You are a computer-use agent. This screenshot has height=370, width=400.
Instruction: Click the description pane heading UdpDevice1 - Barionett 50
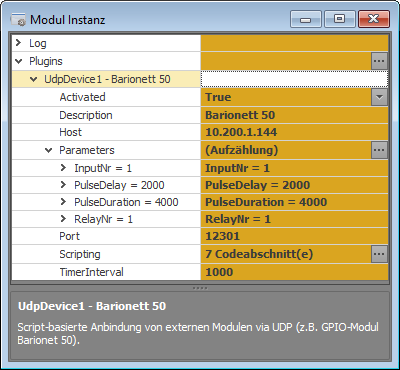[x=92, y=306]
